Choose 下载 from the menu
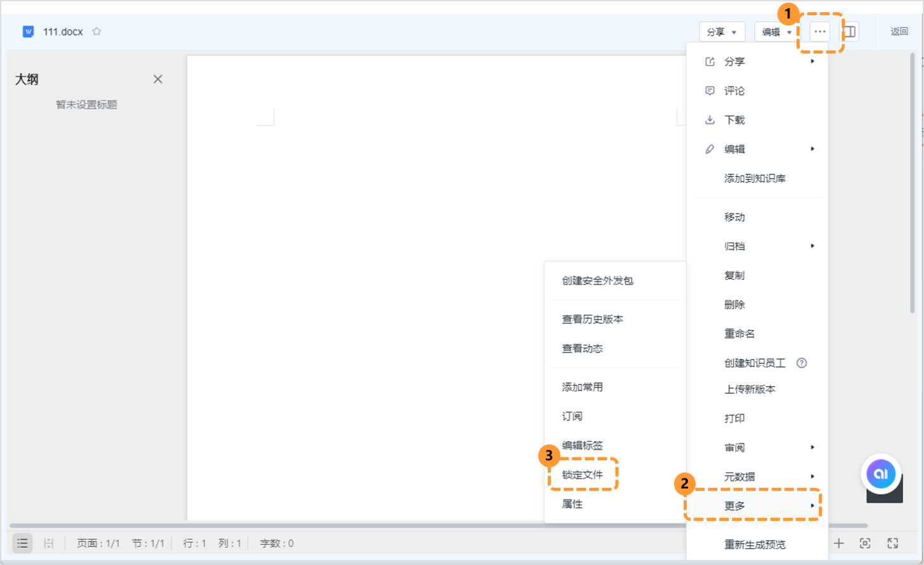 [734, 120]
